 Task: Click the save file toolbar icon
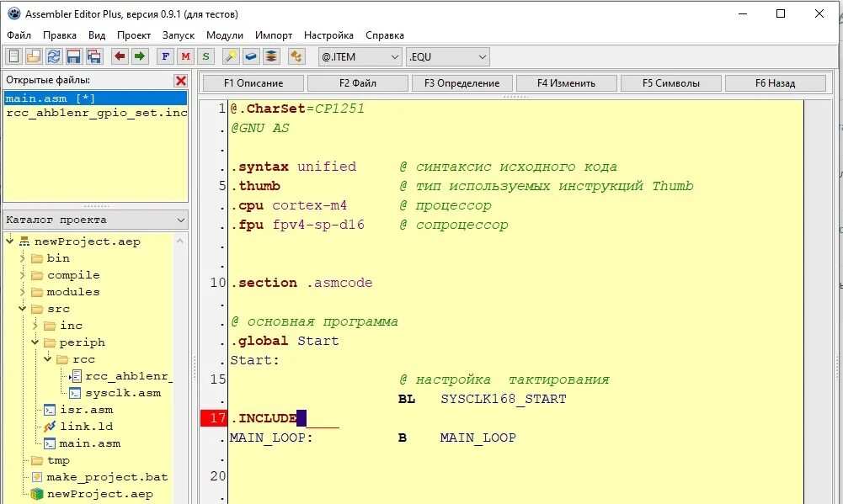pos(73,56)
